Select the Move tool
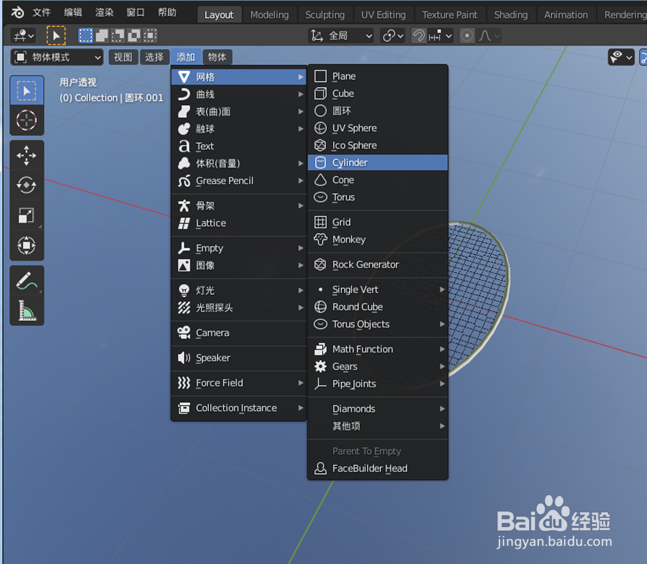 pyautogui.click(x=27, y=156)
